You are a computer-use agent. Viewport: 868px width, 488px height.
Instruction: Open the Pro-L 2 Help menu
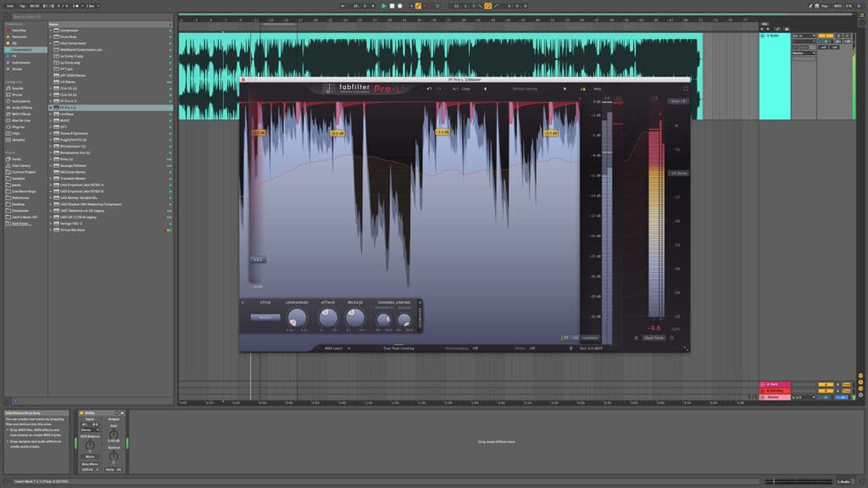coord(598,88)
